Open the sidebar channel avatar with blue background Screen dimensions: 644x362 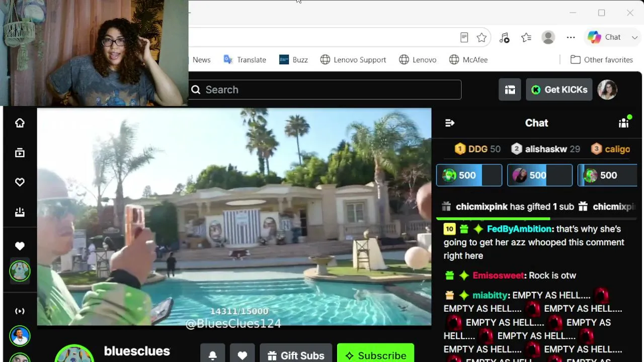click(x=20, y=336)
